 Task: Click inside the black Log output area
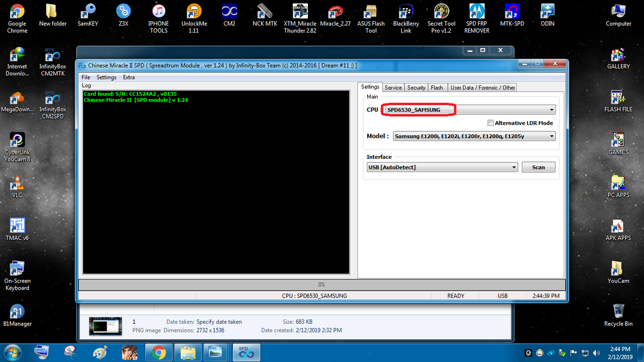(x=216, y=182)
